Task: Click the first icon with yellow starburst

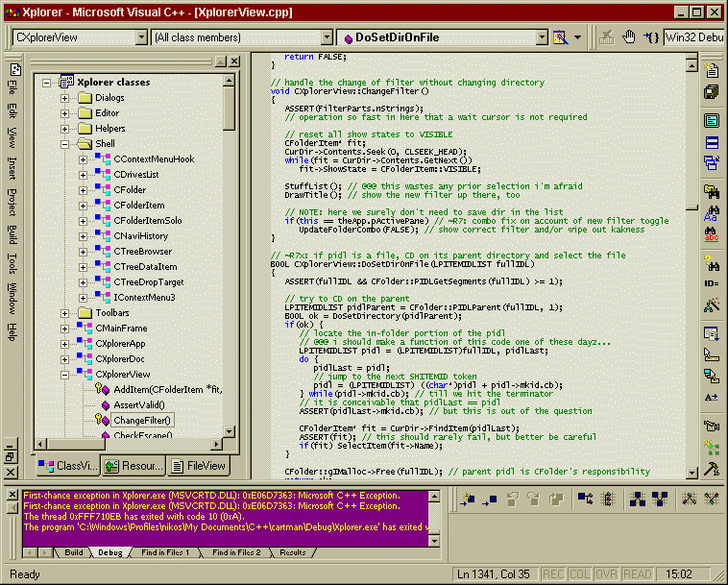Action: tap(468, 500)
